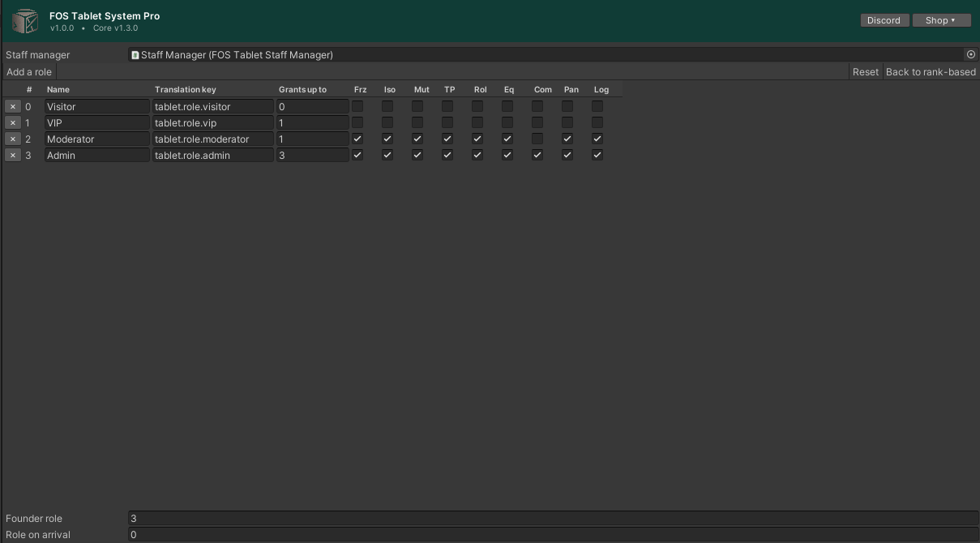Click the VIP name field
This screenshot has height=543, width=980.
click(x=97, y=122)
